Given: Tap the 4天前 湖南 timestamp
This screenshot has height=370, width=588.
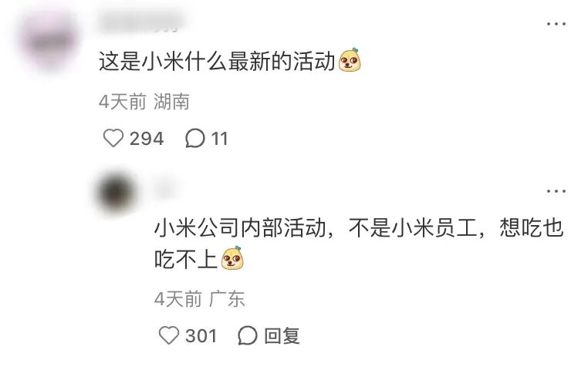Looking at the screenshot, I should [x=144, y=102].
